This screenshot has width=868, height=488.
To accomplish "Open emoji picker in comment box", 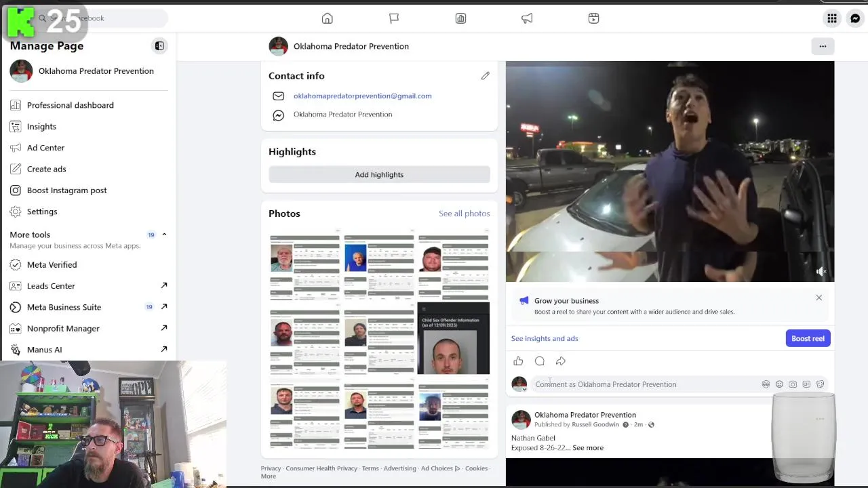I will pyautogui.click(x=779, y=384).
